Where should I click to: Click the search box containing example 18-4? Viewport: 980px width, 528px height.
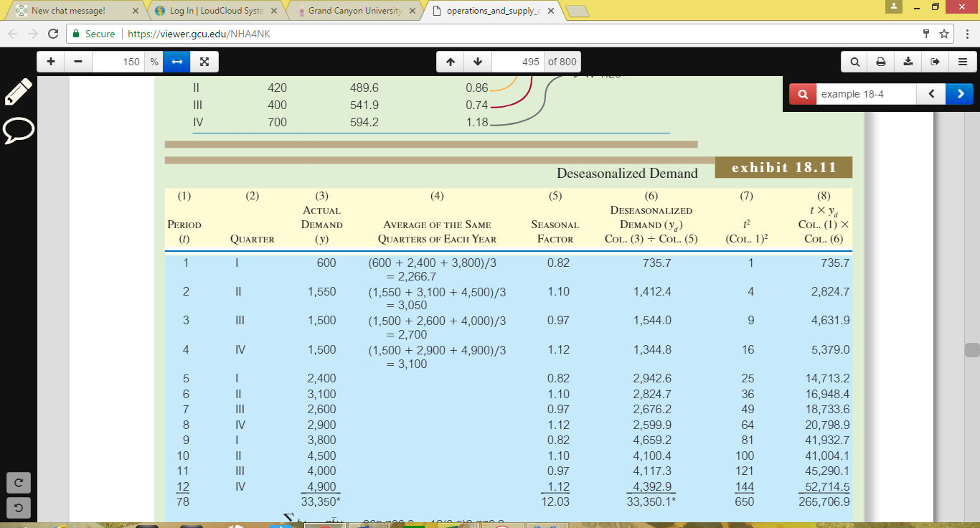pos(866,94)
